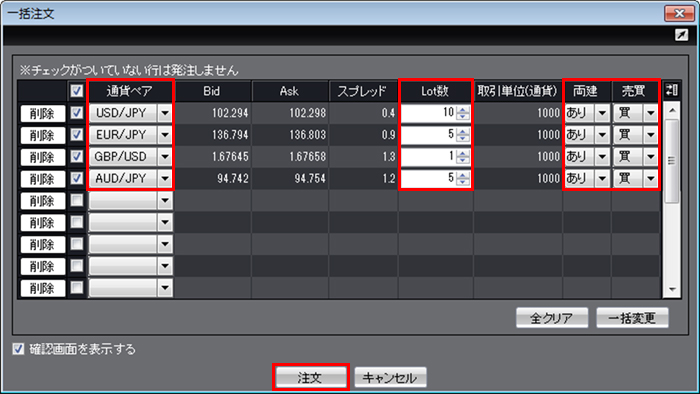Open the USD/JPY currency pair dropdown
Image resolution: width=700 pixels, height=394 pixels.
pyautogui.click(x=165, y=113)
